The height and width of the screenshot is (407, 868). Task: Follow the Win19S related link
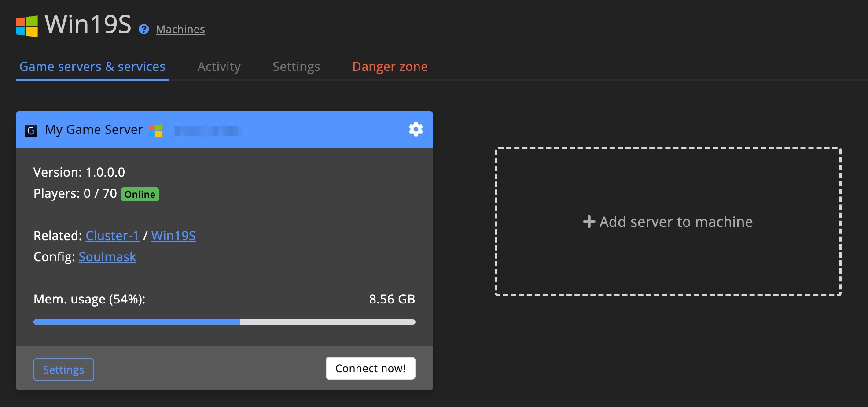coord(173,236)
